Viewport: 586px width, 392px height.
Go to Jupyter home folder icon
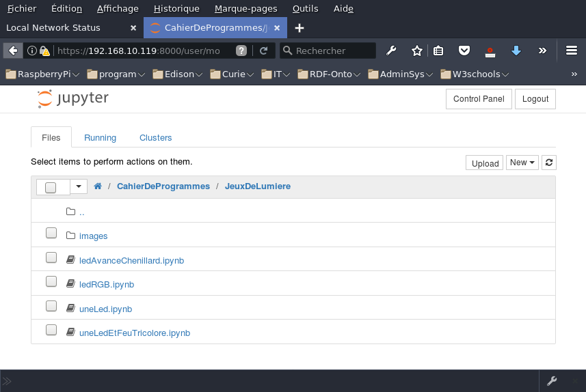98,186
